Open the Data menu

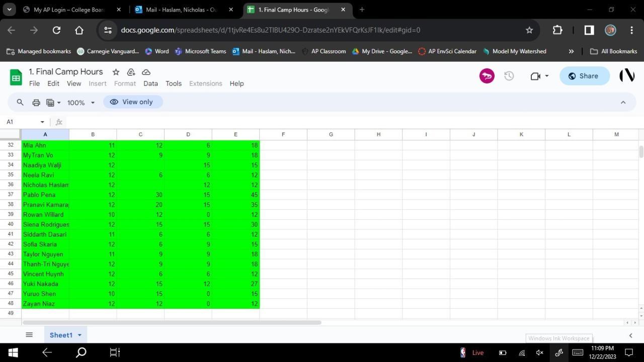tap(150, 83)
